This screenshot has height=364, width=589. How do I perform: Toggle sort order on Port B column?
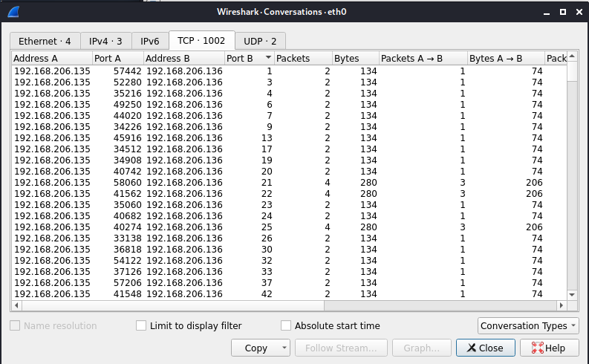pos(249,58)
